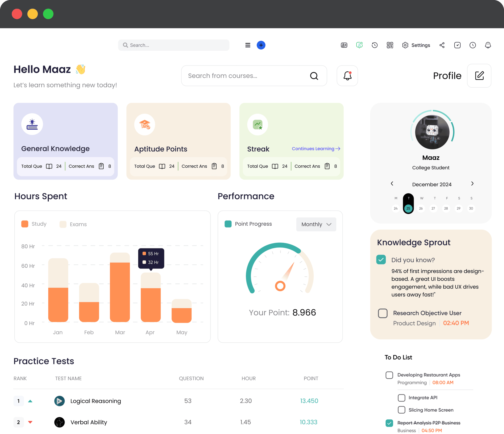The image size is (504, 434).
Task: Open the hamburger menu icon
Action: [247, 45]
